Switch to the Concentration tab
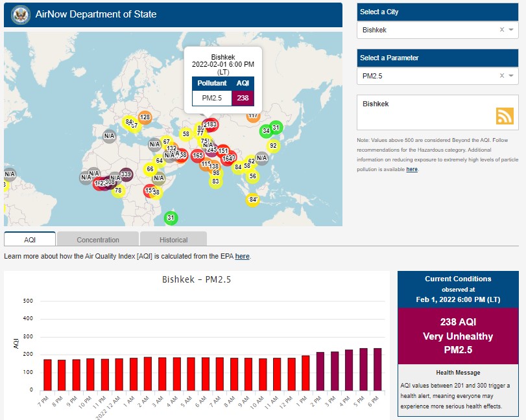Viewport: 526px width, 420px height. pos(98,240)
